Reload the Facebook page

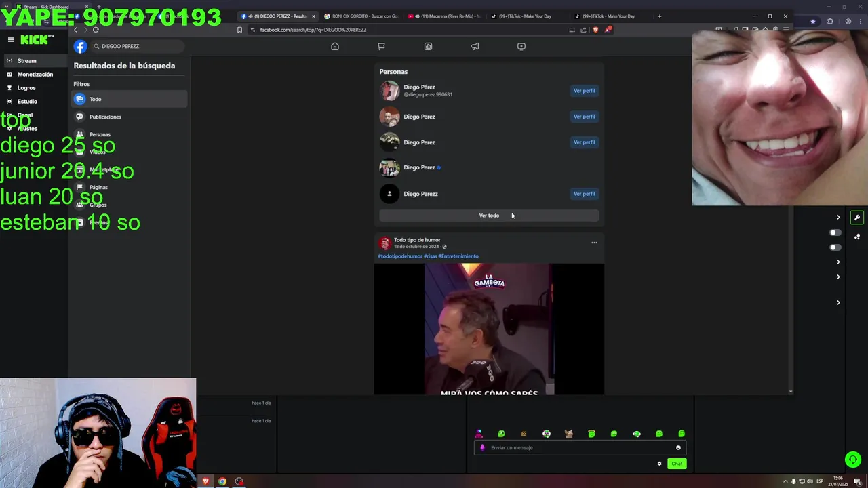(x=96, y=29)
